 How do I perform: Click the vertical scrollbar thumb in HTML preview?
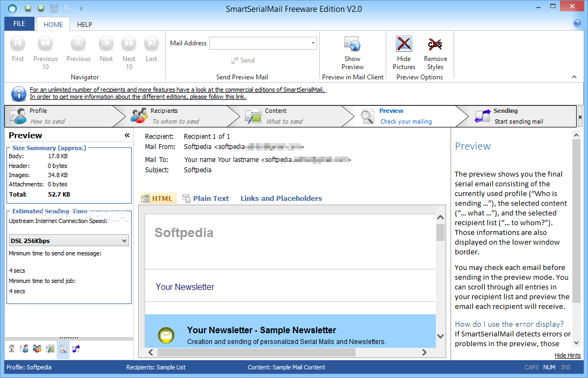coord(440,232)
